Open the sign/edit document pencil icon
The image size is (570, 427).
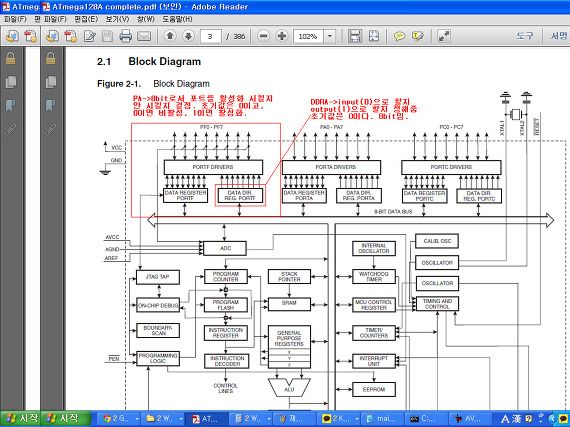coord(89,36)
